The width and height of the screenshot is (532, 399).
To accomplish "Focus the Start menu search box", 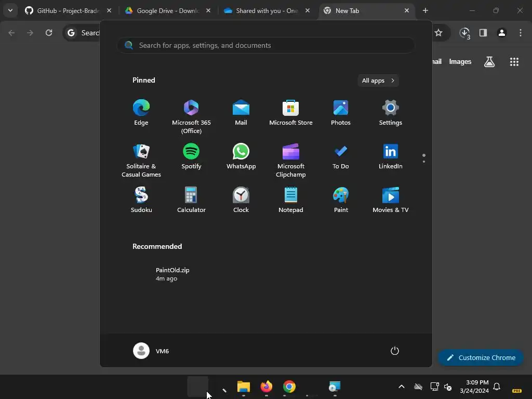I will (266, 45).
